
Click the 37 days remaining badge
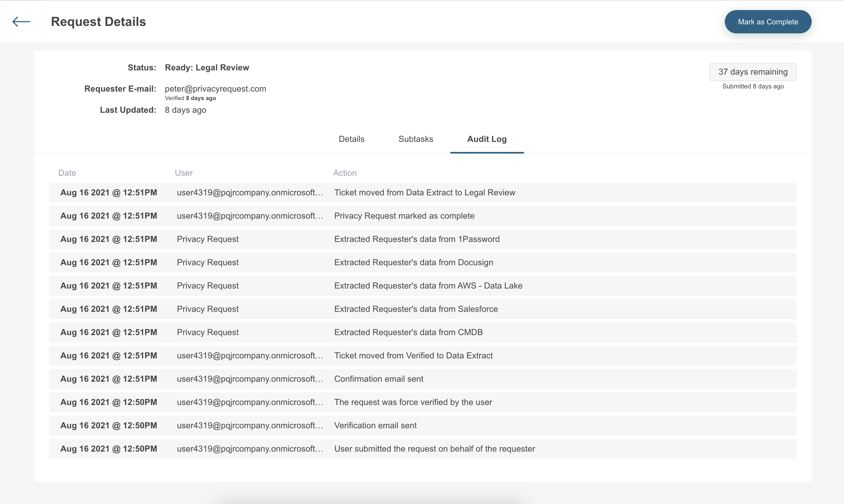pyautogui.click(x=753, y=72)
